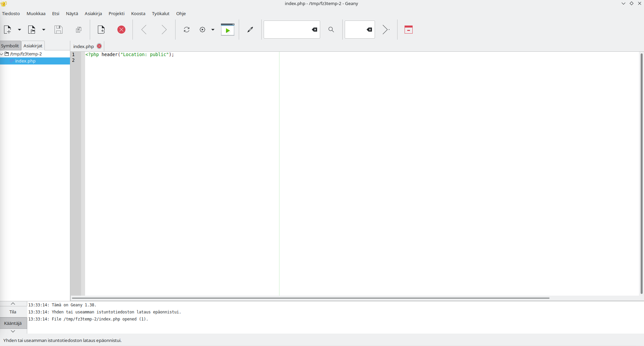Screen dimensions: 644x346
Task: Click the red Close file toolbar icon
Action: [121, 30]
